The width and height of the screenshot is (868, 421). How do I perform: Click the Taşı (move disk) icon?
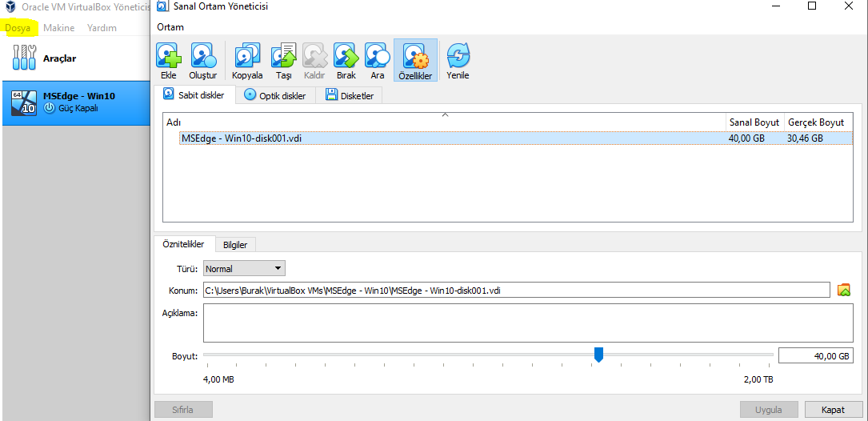click(283, 56)
